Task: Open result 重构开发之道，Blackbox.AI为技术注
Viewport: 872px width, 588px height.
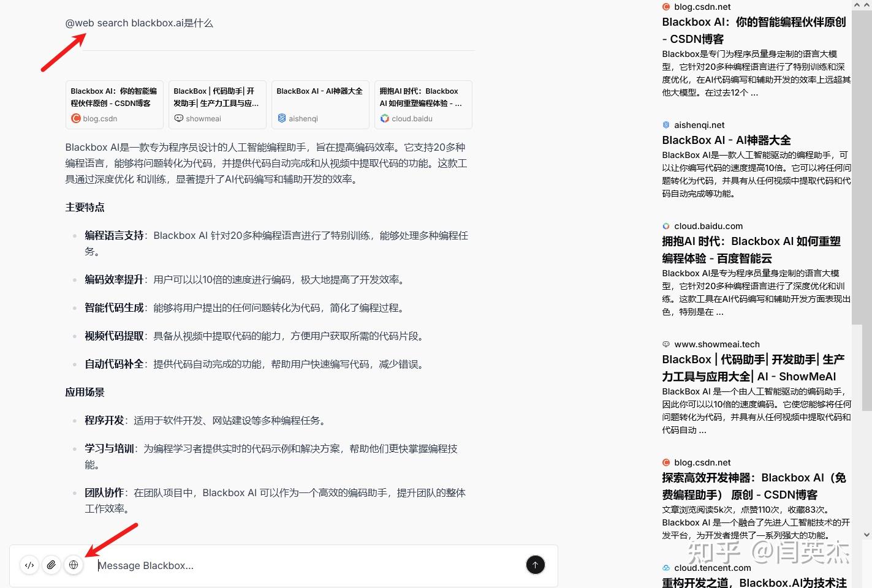Action: (754, 582)
